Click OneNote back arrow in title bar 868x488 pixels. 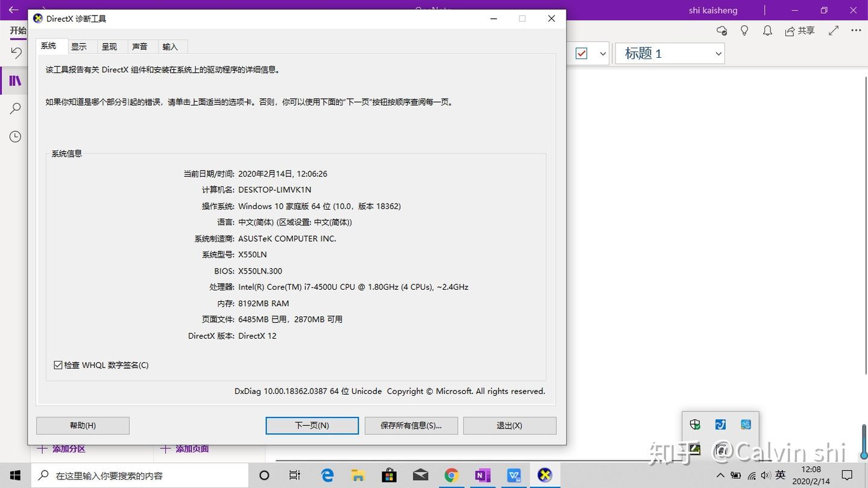(13, 10)
